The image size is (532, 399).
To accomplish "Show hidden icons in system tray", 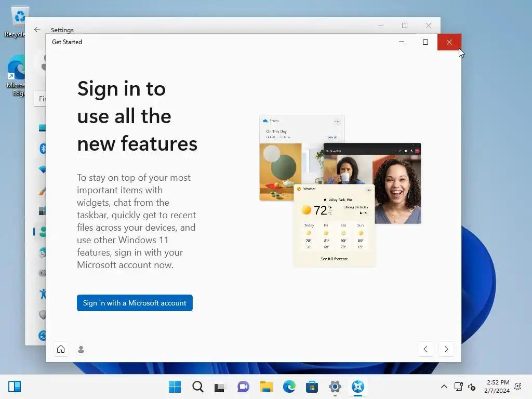I will click(444, 387).
